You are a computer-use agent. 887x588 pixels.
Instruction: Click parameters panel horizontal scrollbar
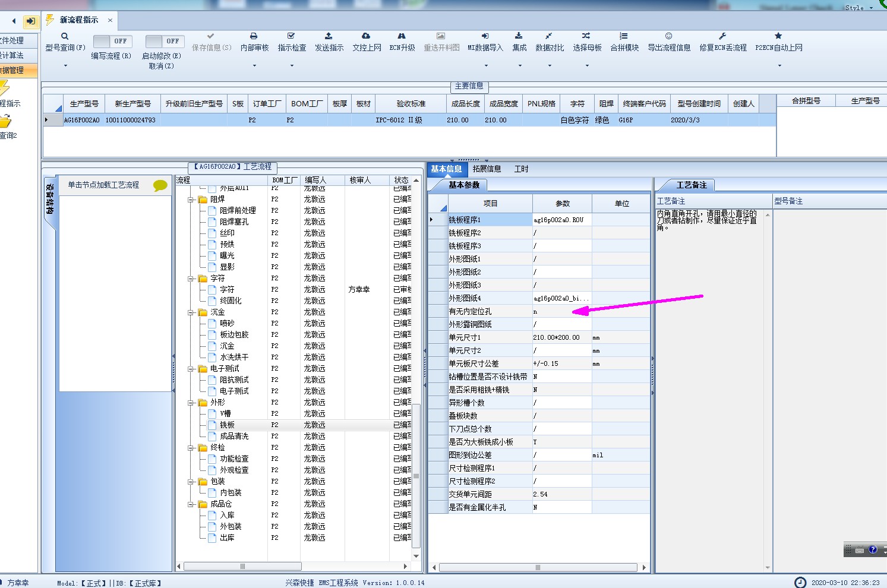click(538, 568)
